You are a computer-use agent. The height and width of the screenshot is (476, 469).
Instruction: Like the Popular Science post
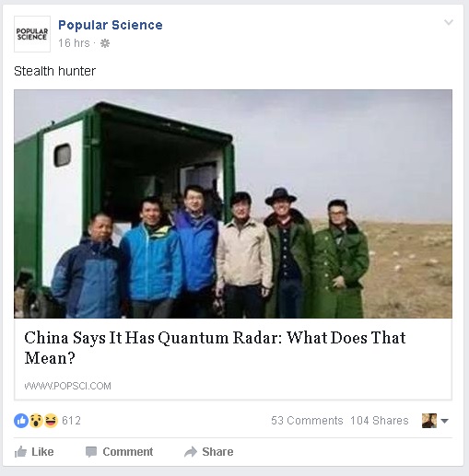pyautogui.click(x=34, y=452)
